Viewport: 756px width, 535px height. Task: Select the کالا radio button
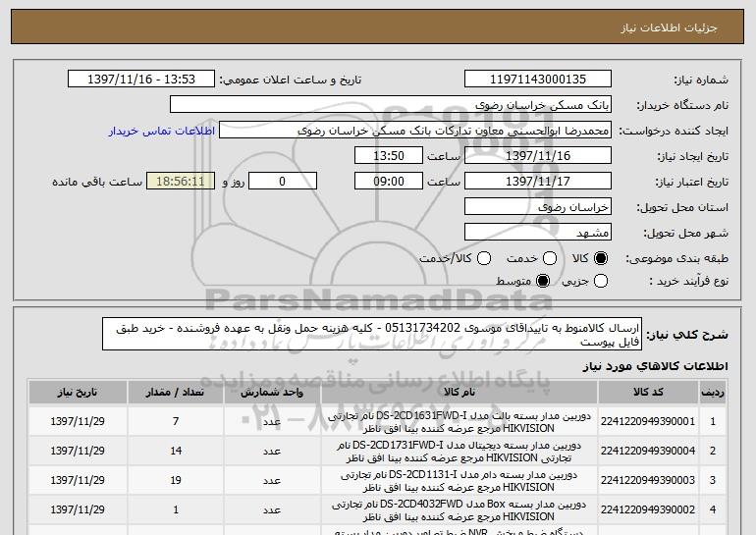(x=600, y=258)
